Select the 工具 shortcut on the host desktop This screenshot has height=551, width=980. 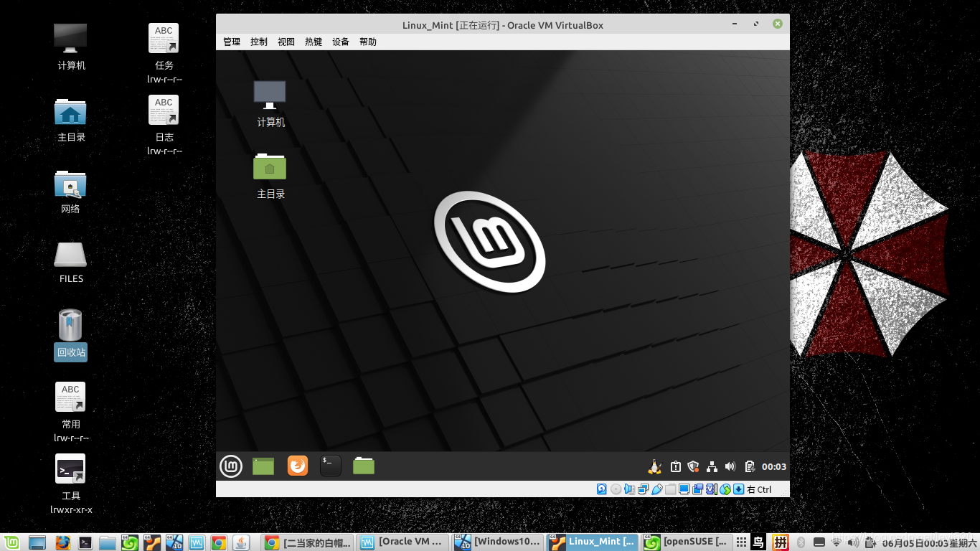[x=71, y=484]
